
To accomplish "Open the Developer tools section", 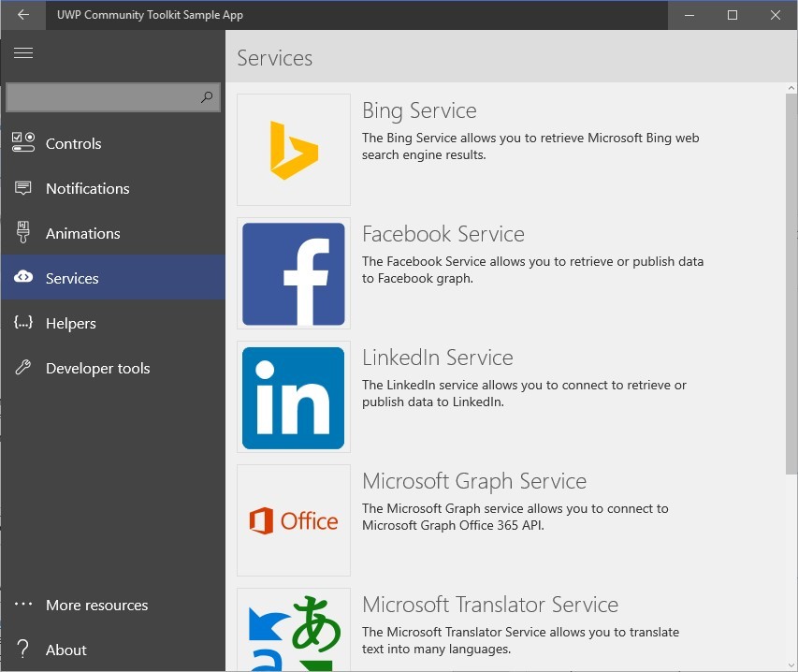I will coord(113,368).
